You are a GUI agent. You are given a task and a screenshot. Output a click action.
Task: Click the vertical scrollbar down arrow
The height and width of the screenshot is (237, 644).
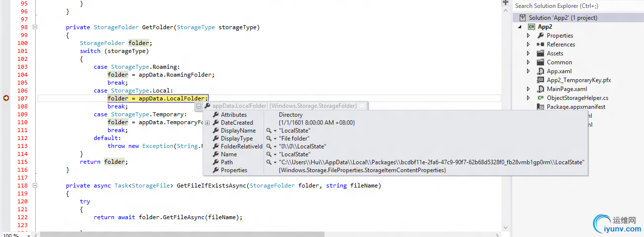coord(506,228)
